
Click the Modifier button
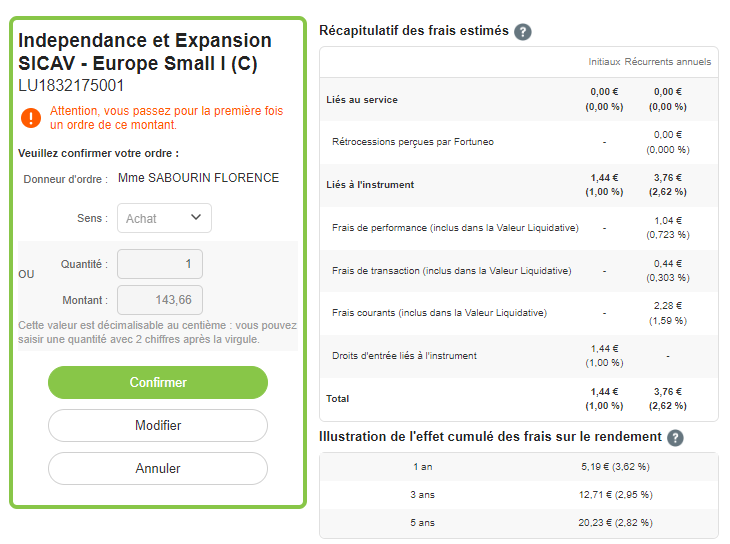point(158,425)
